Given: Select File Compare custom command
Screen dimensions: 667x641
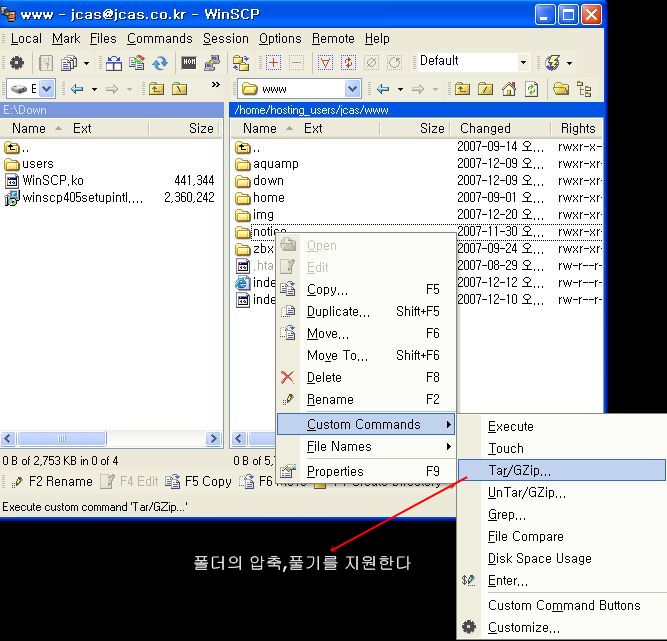Looking at the screenshot, I should click(562, 536).
